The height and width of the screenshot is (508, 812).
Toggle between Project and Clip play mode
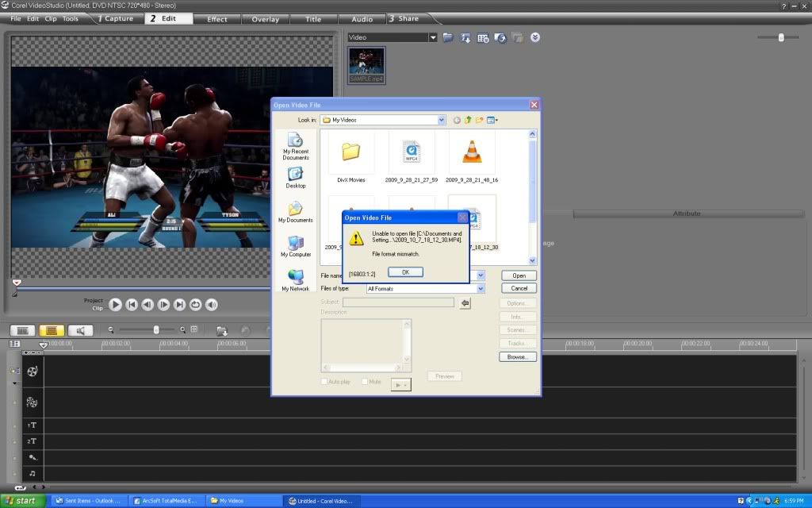97,304
